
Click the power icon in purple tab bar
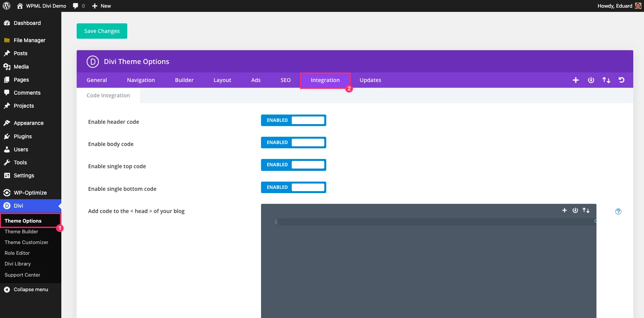tap(591, 80)
